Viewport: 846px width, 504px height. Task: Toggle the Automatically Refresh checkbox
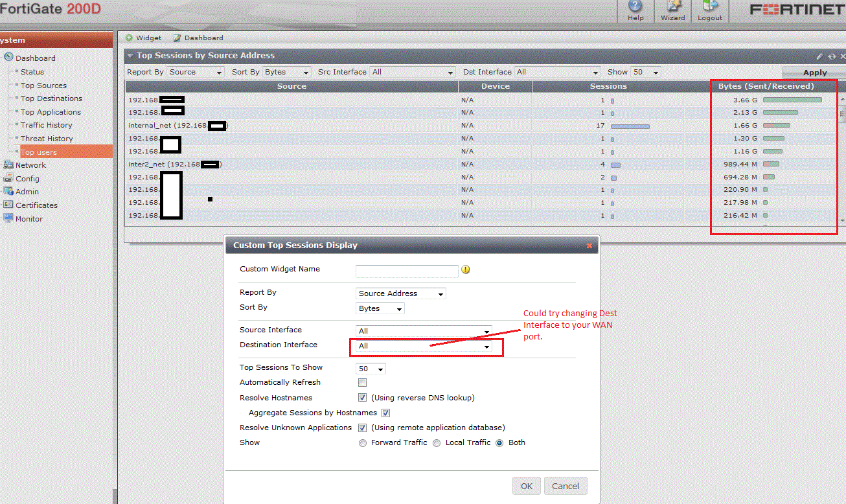click(363, 383)
